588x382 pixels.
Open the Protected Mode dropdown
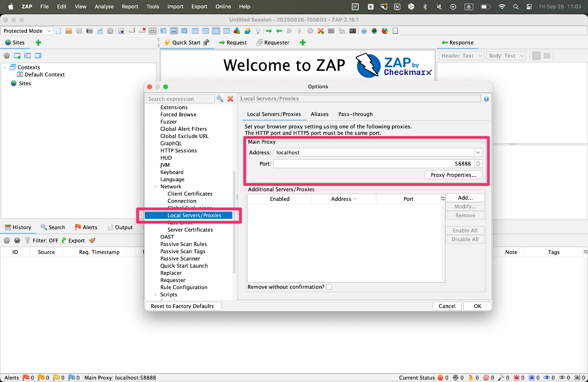click(x=27, y=31)
